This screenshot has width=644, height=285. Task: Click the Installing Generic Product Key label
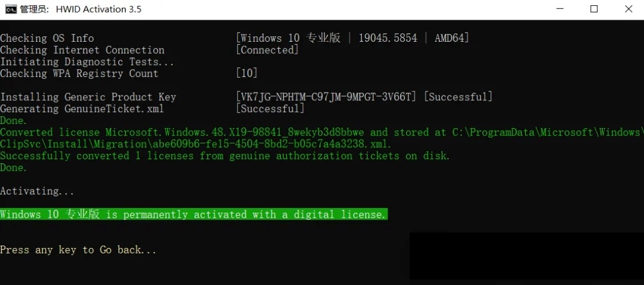(x=88, y=97)
